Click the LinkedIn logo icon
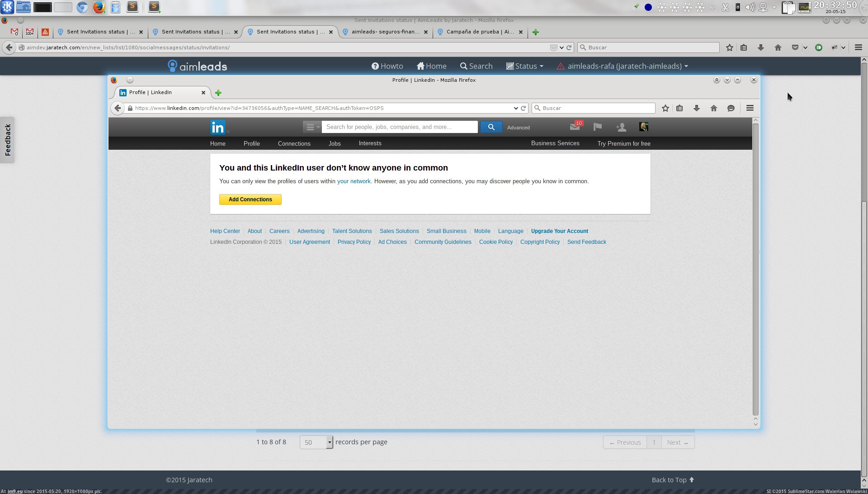This screenshot has height=494, width=868. point(217,127)
